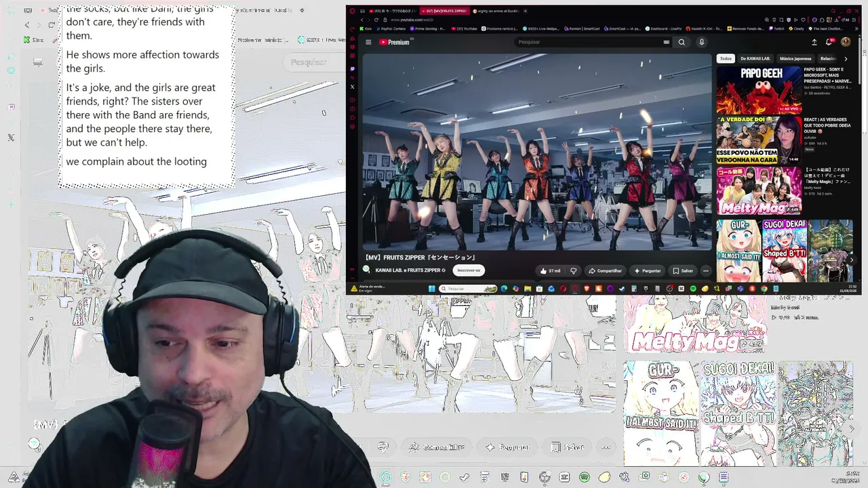The image size is (868, 488).
Task: Open the Alerta de venda taskbar widget
Action: click(367, 288)
